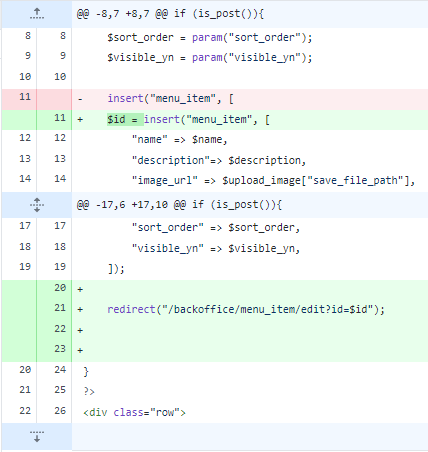428x452 pixels.
Task: Expand hidden lines above the first hunk
Action: (37, 14)
